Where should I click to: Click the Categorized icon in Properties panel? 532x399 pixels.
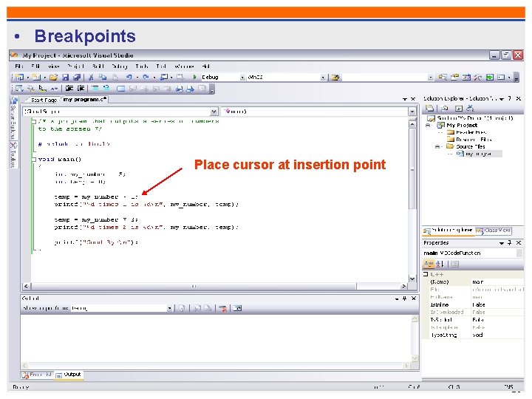point(429,264)
